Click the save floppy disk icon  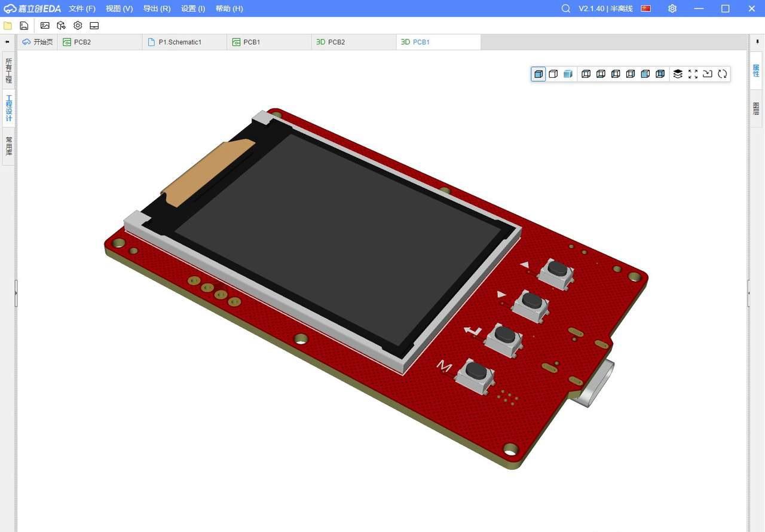[x=24, y=26]
